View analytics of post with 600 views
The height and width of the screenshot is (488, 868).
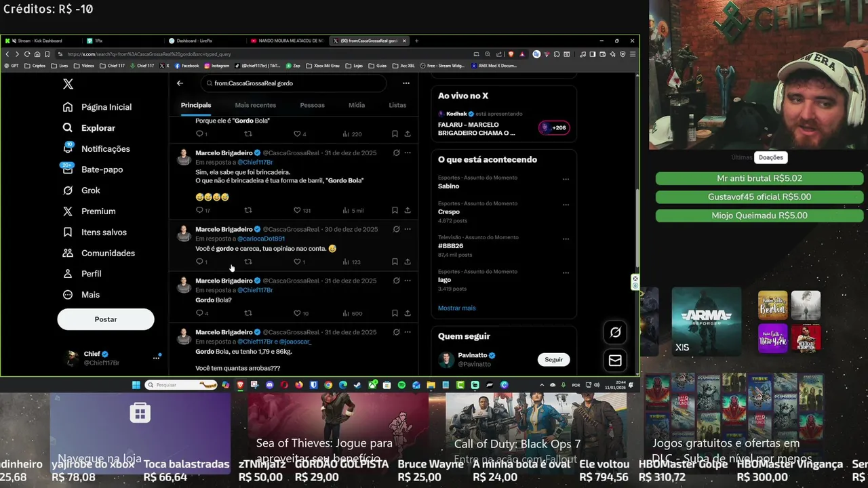[x=353, y=313]
